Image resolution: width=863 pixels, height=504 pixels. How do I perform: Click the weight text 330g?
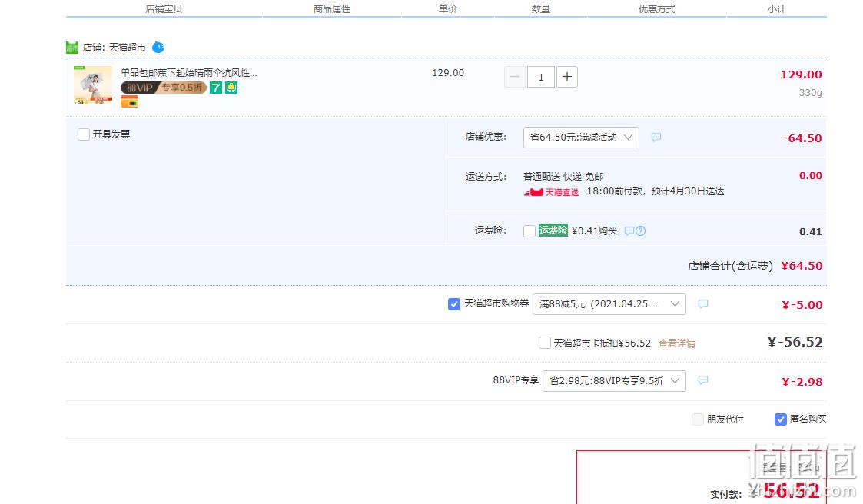point(811,92)
